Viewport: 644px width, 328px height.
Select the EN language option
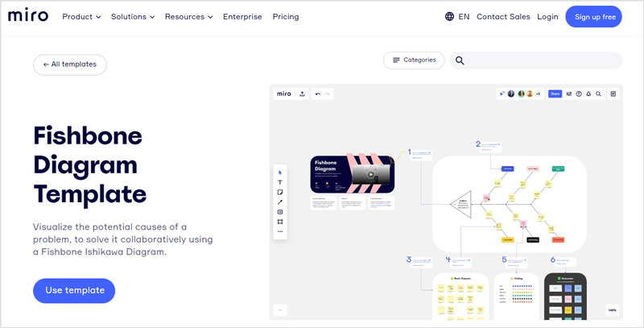[464, 17]
